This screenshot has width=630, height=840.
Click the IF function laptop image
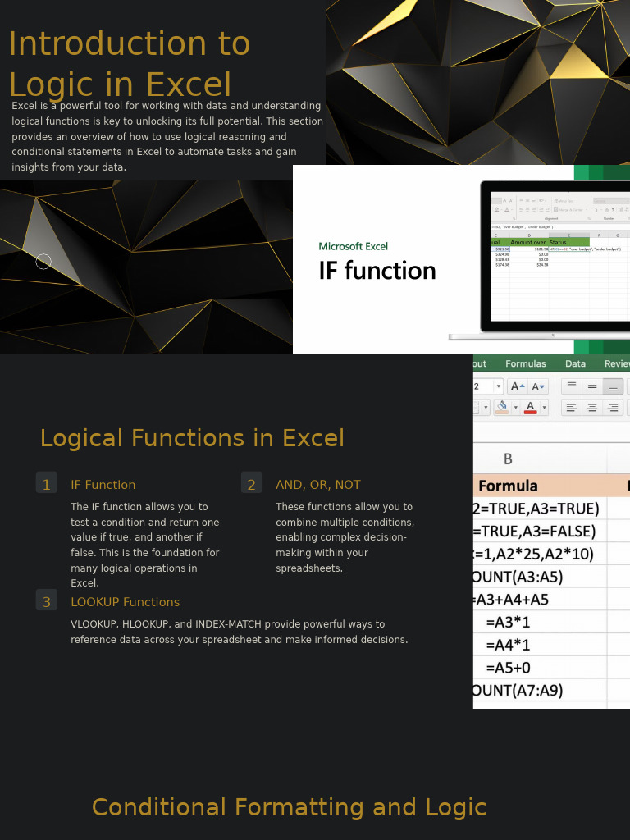click(461, 259)
